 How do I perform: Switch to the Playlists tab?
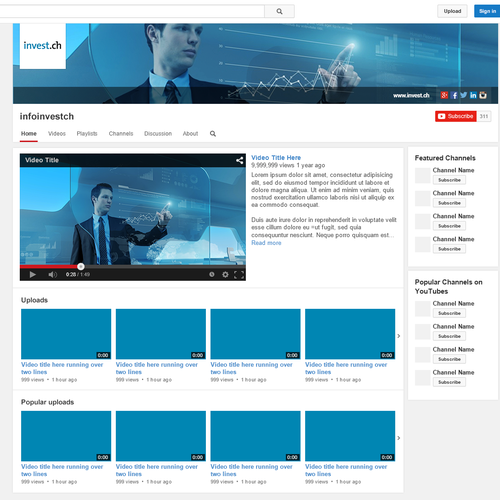[87, 134]
